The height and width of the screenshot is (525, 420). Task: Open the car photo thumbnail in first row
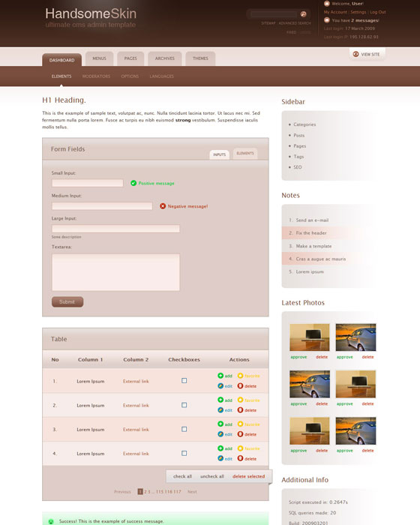[355, 337]
